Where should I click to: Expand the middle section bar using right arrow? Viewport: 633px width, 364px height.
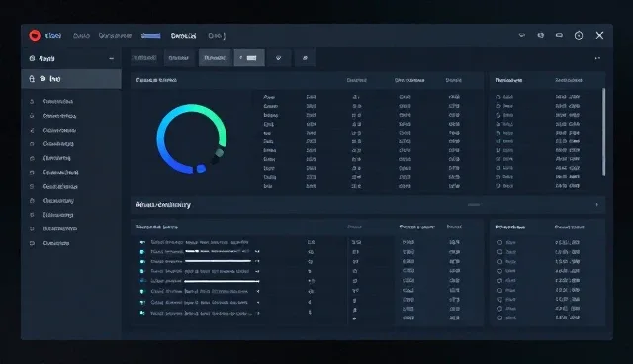(597, 205)
